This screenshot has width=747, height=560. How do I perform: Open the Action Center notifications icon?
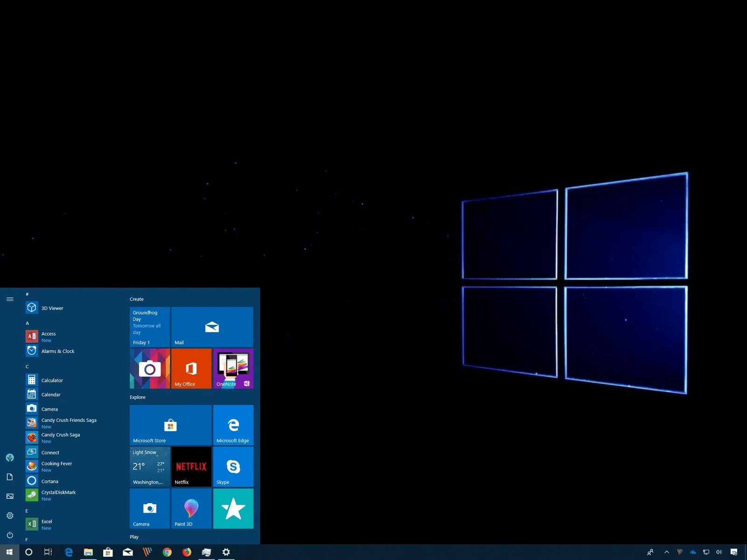(x=734, y=552)
